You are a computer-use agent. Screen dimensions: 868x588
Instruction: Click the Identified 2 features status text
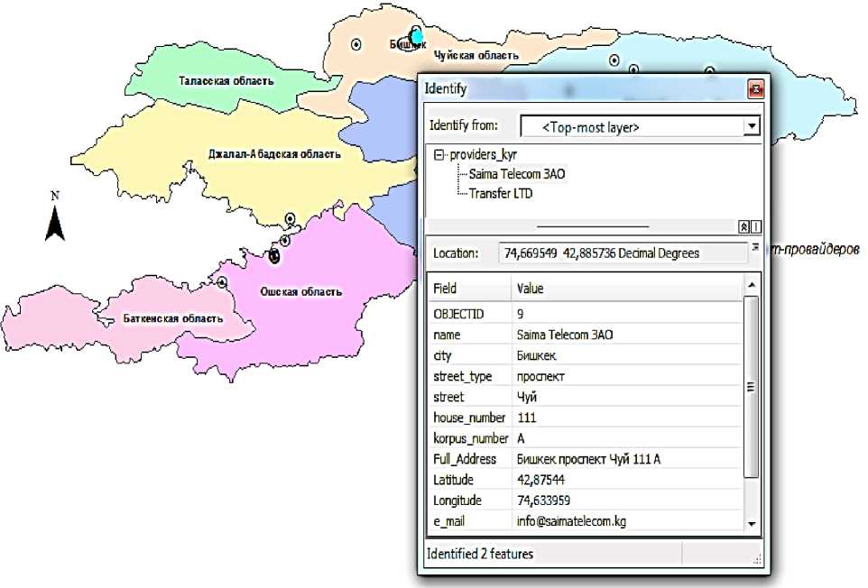[x=480, y=554]
